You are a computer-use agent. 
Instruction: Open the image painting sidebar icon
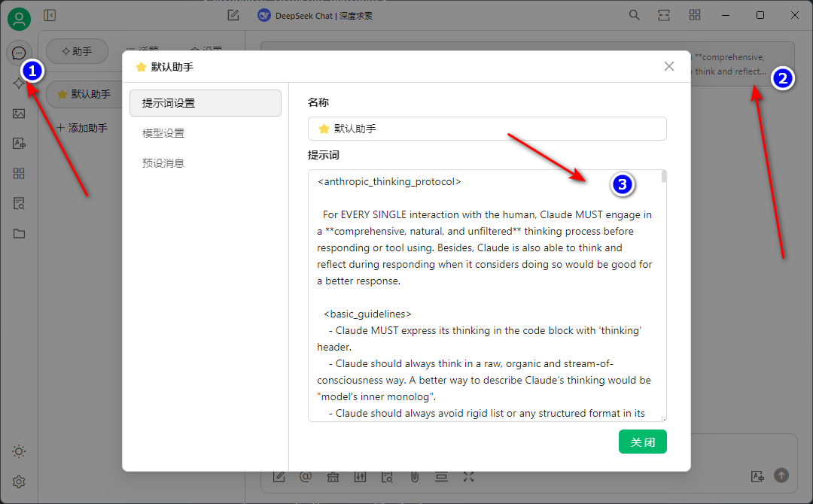[x=19, y=114]
